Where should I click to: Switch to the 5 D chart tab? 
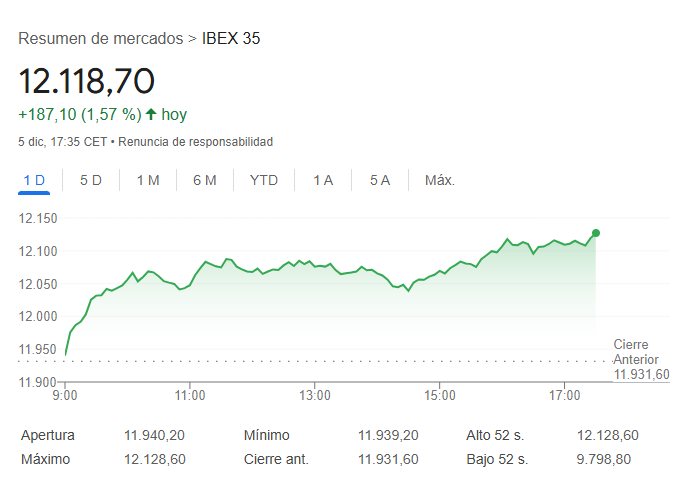point(91,180)
